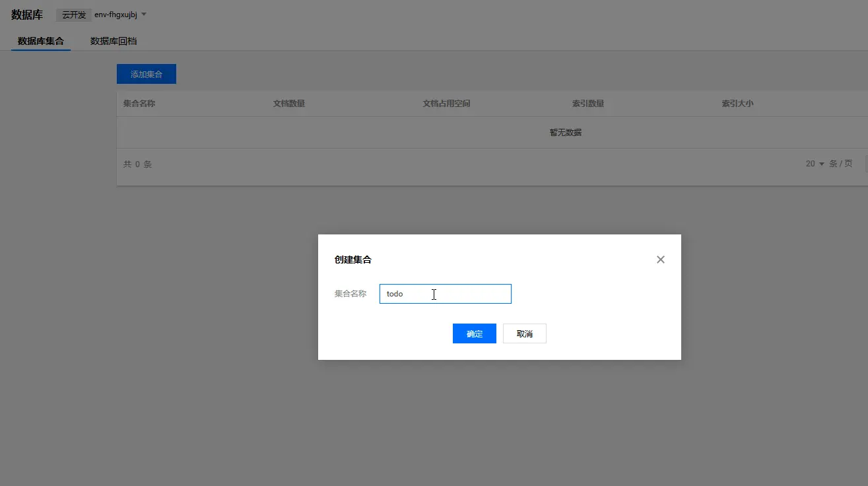
Task: Click the 集合名称 column header
Action: tap(139, 104)
